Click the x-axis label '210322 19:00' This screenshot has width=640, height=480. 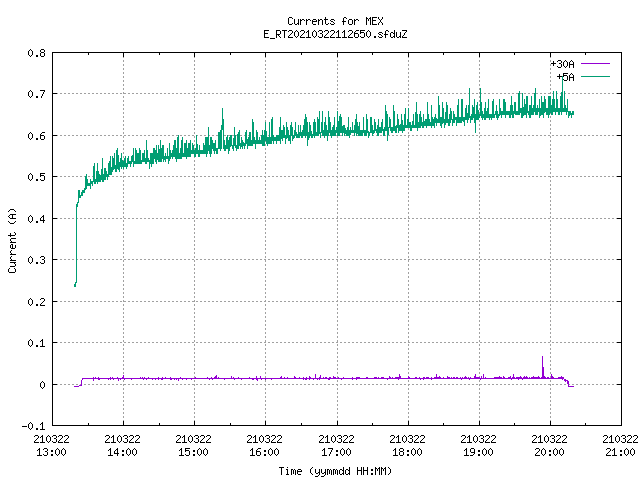478,445
